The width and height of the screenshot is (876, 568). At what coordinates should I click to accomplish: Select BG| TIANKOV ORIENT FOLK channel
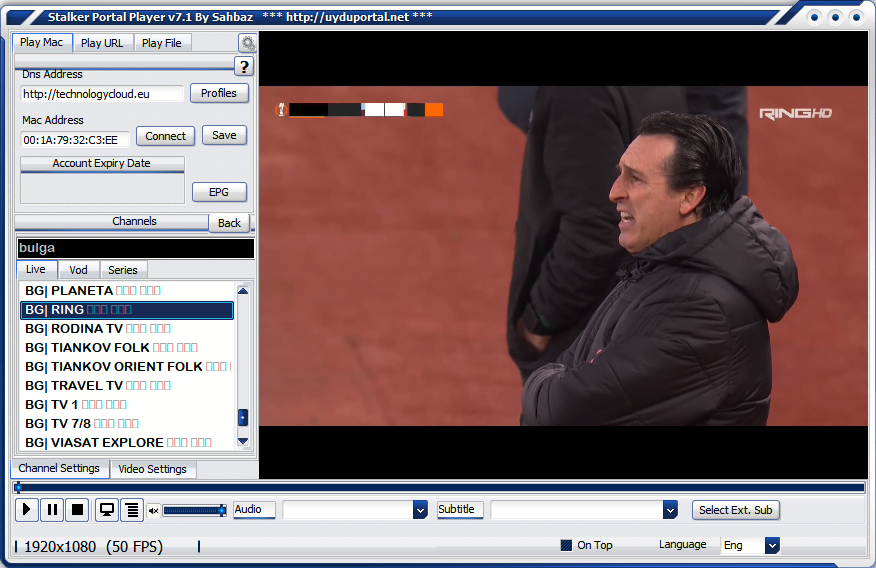pos(127,366)
